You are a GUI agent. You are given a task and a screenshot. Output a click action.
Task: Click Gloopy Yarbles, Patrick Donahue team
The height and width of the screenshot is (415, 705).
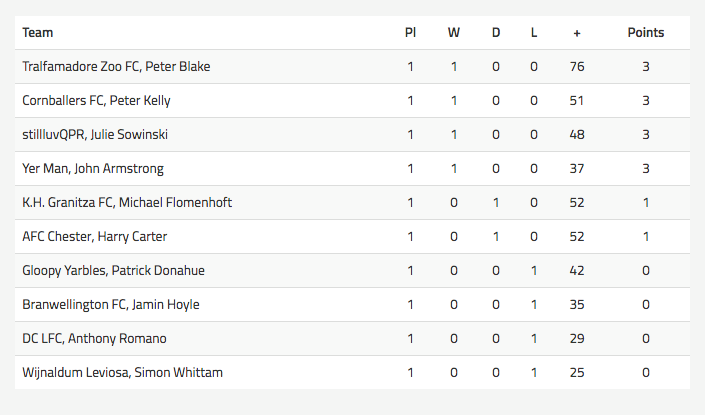coord(113,271)
